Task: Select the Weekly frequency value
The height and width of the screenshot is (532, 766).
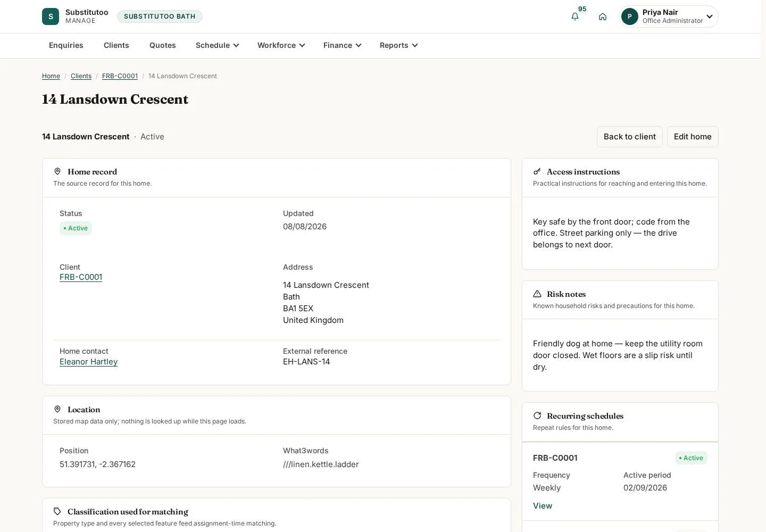Action: pyautogui.click(x=547, y=488)
